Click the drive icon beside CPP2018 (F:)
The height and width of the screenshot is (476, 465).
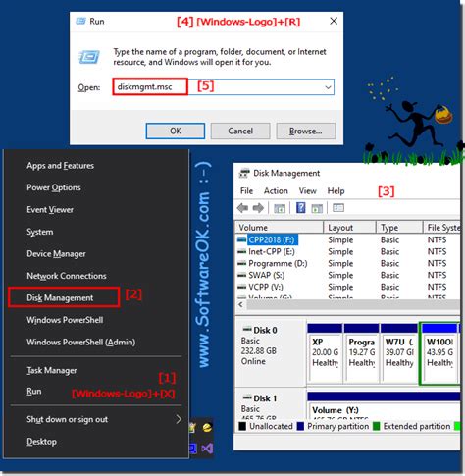coord(242,239)
